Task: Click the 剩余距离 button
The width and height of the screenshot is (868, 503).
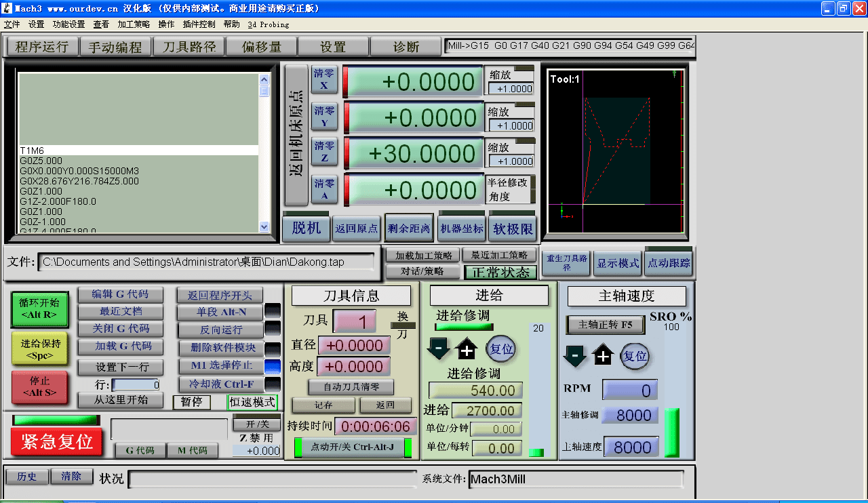Action: click(409, 228)
